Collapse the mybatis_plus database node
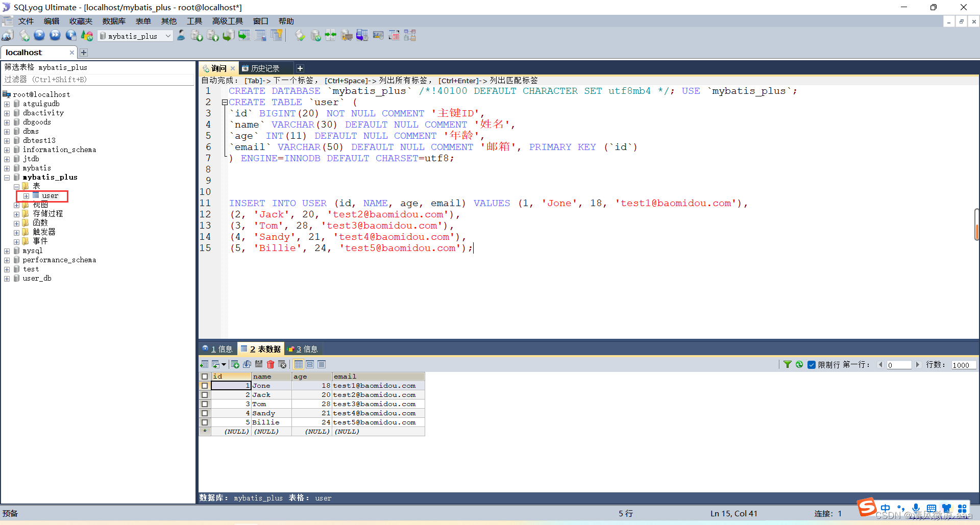Viewport: 980px width, 525px height. click(x=7, y=178)
